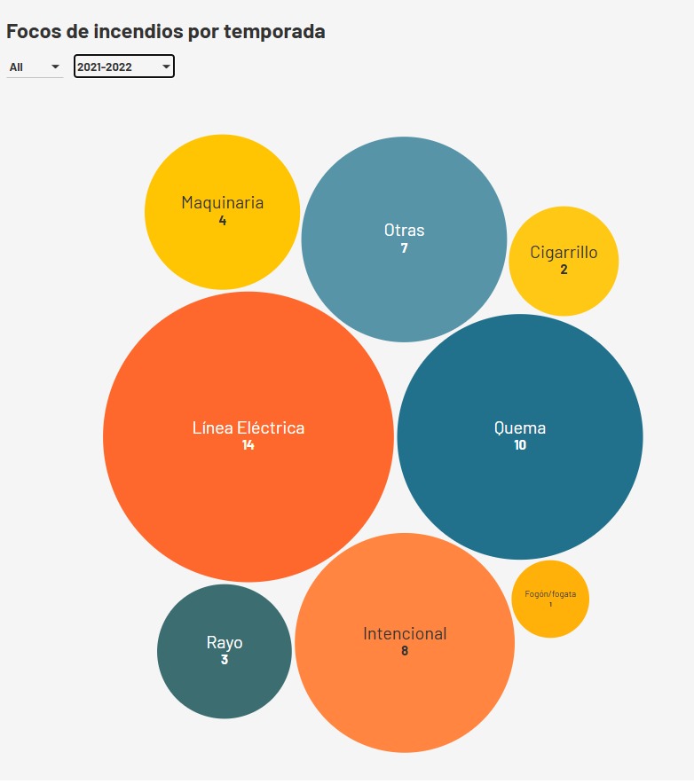Click the arrow beside the "All" filter
The height and width of the screenshot is (784, 694).
pos(55,67)
